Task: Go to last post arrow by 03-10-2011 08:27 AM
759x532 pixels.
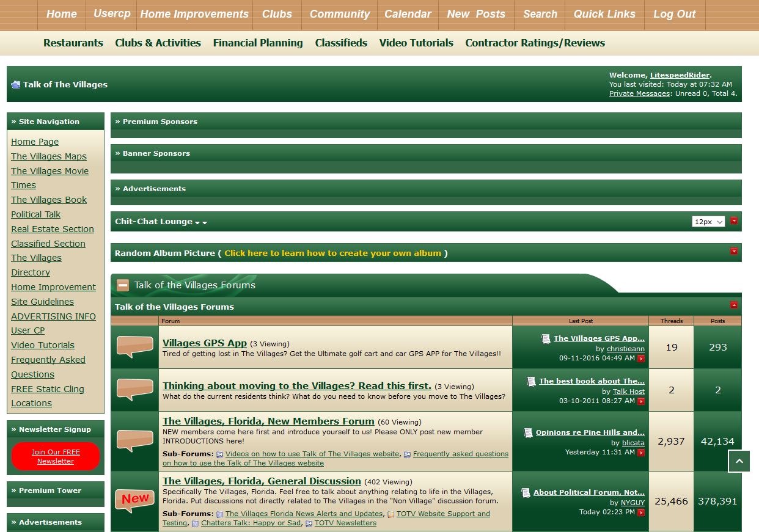Action: (x=641, y=401)
